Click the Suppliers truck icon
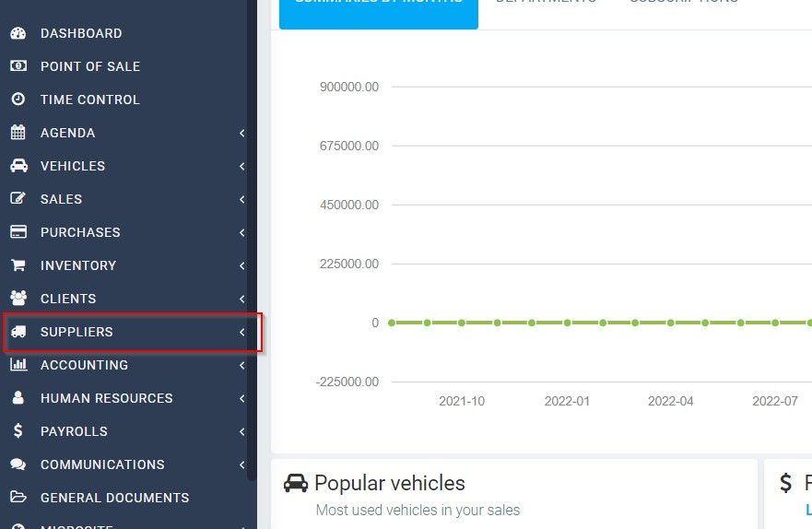812x529 pixels. pyautogui.click(x=18, y=332)
